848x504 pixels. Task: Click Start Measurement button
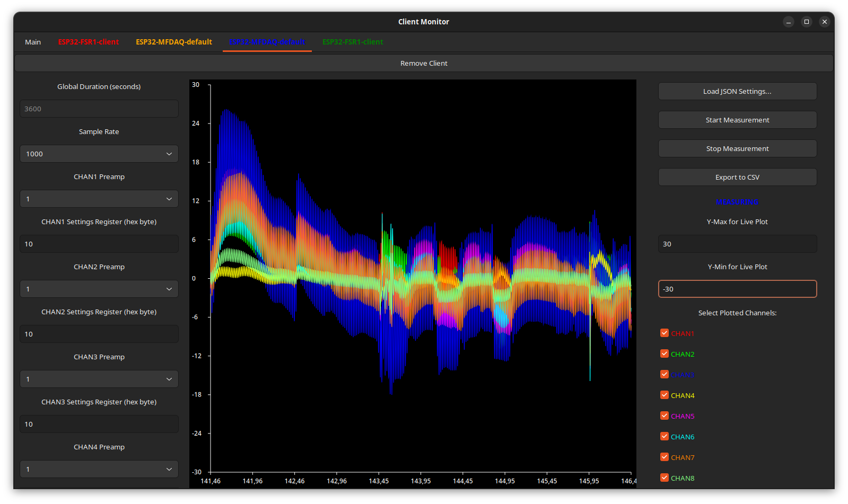click(737, 120)
